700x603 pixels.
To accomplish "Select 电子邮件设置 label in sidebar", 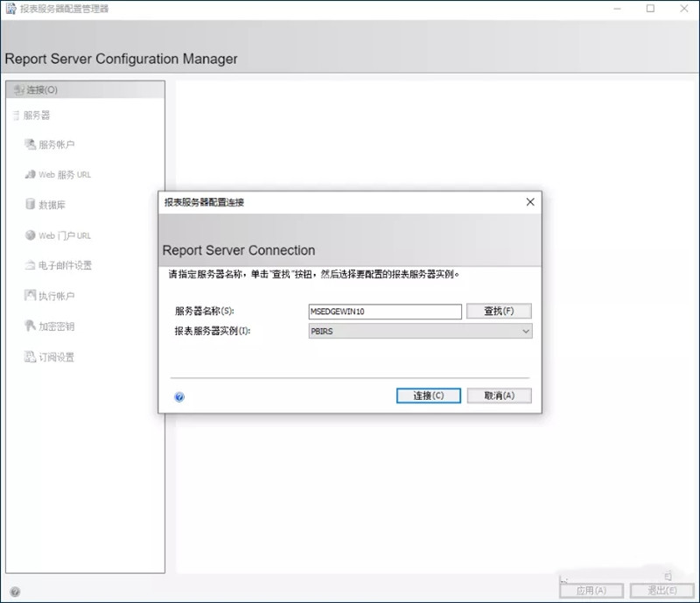I will tap(65, 265).
